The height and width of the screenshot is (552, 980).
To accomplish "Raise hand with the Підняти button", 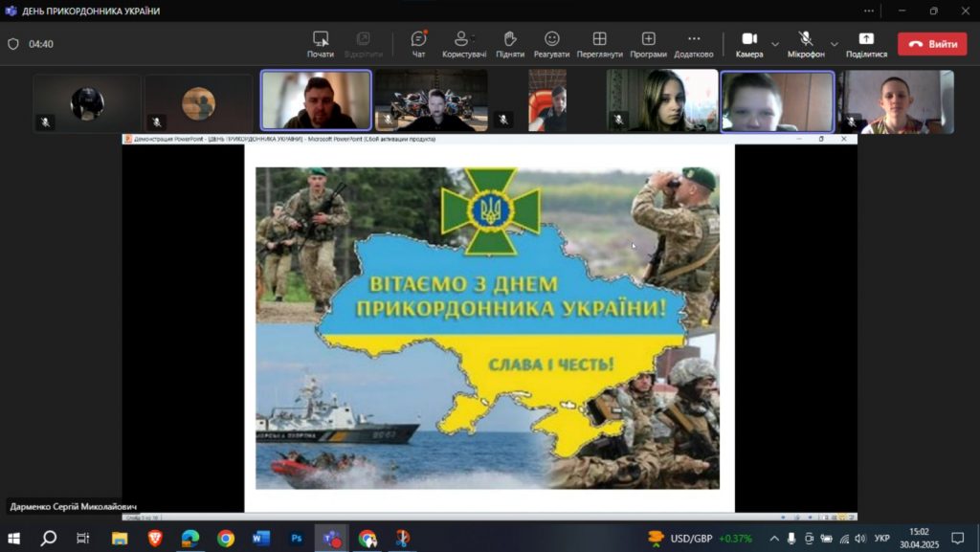I will (x=510, y=44).
